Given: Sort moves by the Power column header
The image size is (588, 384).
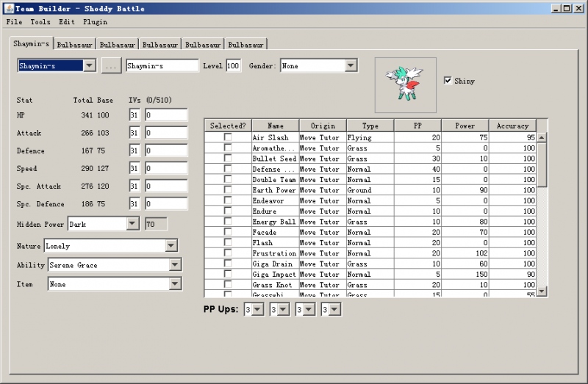Looking at the screenshot, I should click(465, 126).
